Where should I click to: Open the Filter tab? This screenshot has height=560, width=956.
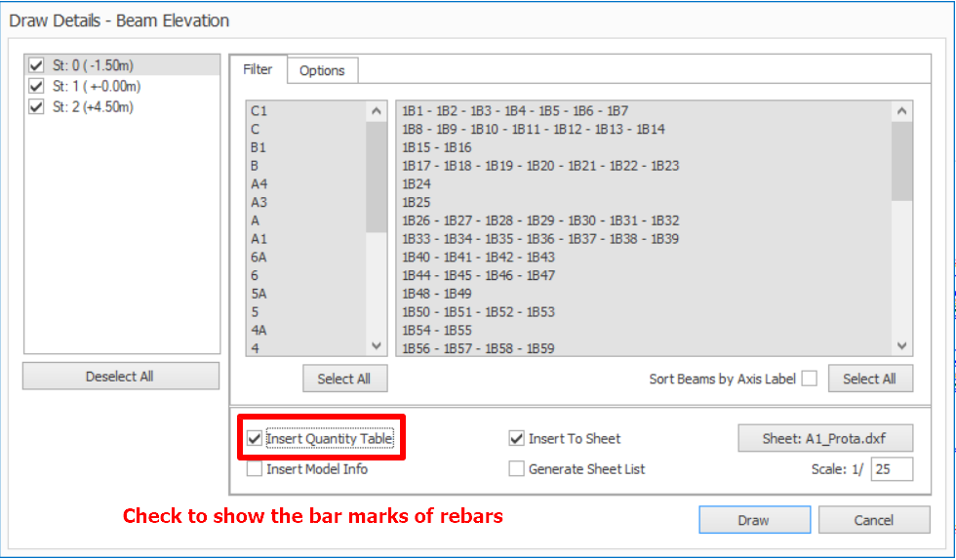[258, 69]
